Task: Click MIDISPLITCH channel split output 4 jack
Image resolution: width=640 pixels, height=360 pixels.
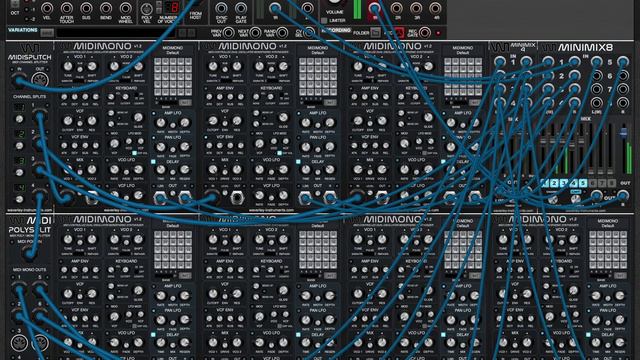Action: coord(40,197)
